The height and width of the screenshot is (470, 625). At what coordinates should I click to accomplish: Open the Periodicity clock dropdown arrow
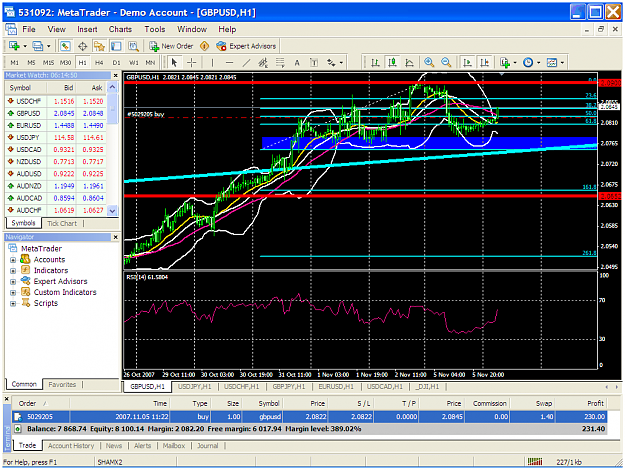pyautogui.click(x=539, y=63)
